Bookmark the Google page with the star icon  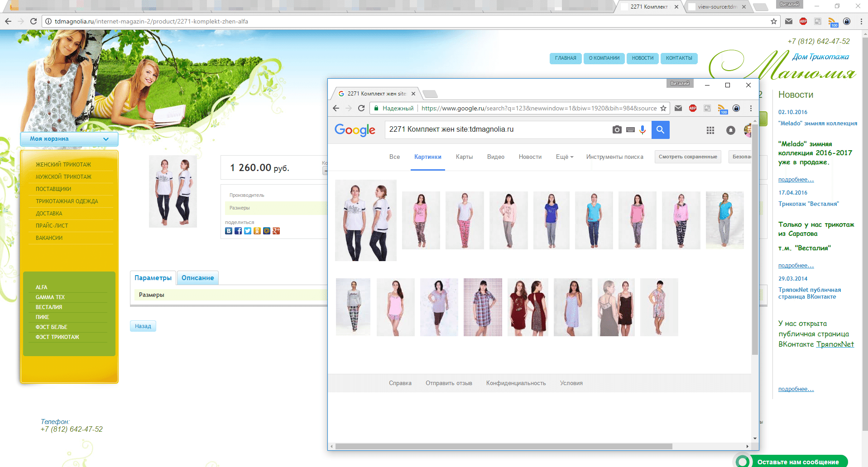663,108
